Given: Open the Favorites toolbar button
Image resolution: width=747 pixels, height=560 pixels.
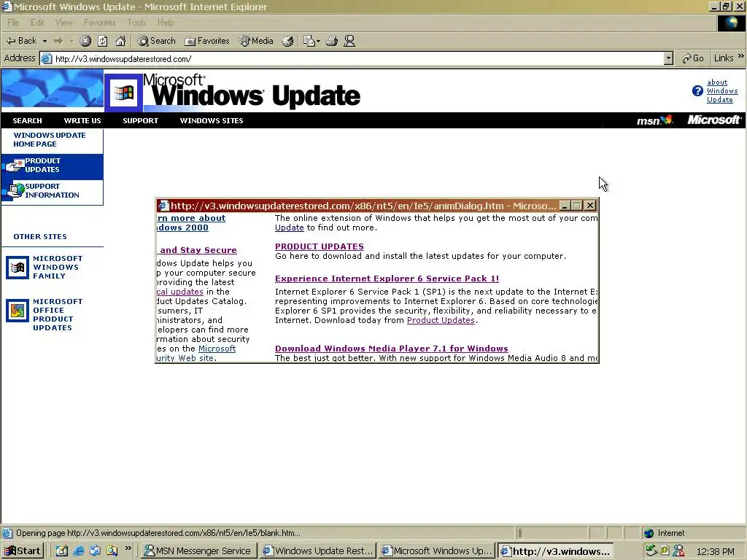Looking at the screenshot, I should pos(207,41).
